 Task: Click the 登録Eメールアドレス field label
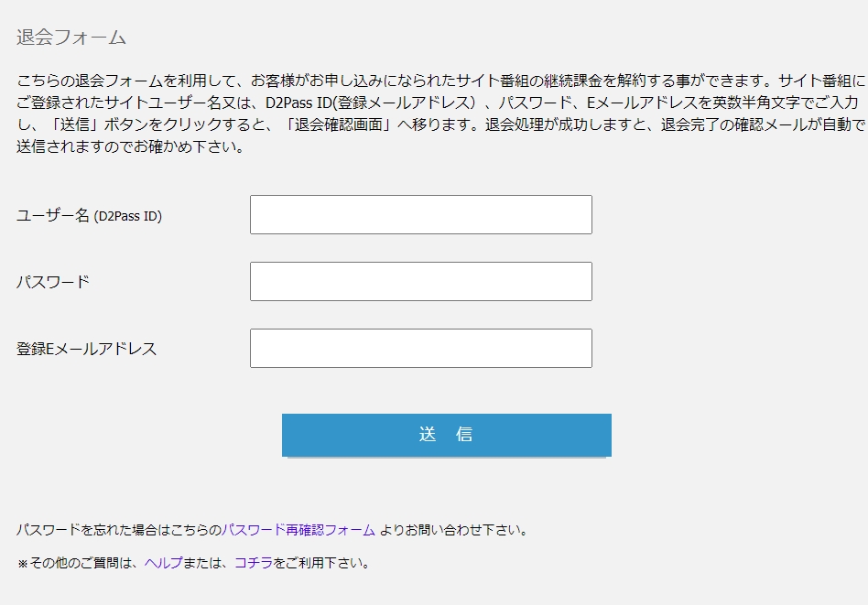[86, 349]
